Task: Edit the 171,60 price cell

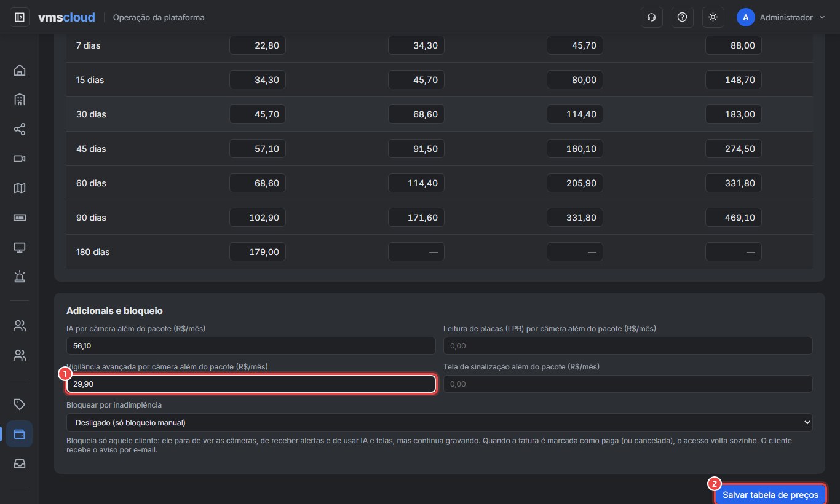Action: click(416, 218)
